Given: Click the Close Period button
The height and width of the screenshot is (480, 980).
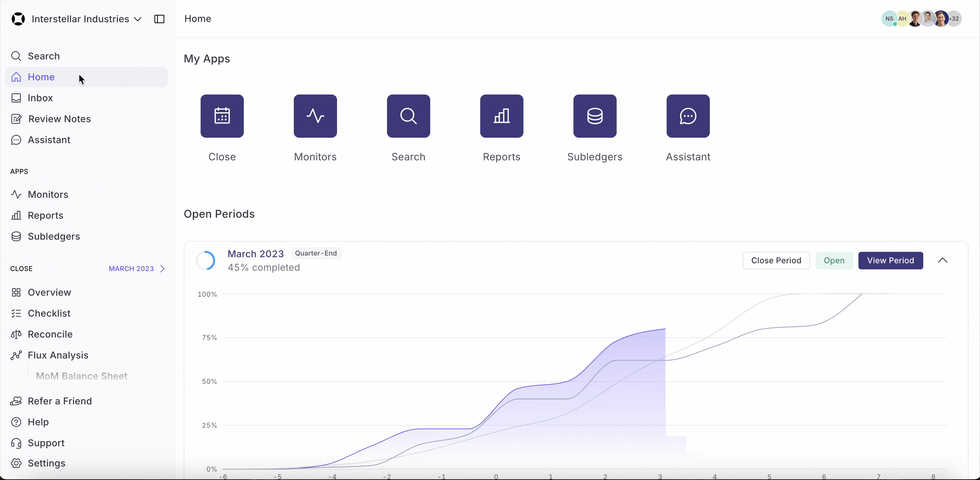Looking at the screenshot, I should (776, 261).
